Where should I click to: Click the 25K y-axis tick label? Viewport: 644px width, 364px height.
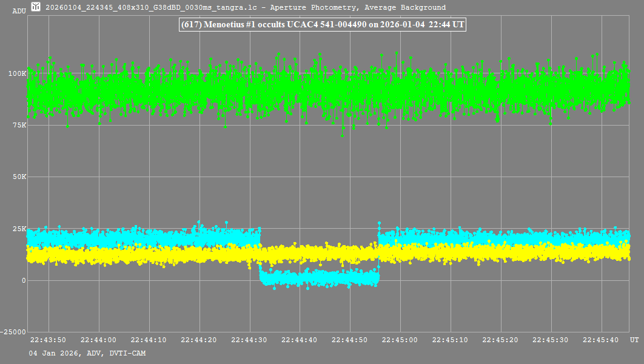18,229
